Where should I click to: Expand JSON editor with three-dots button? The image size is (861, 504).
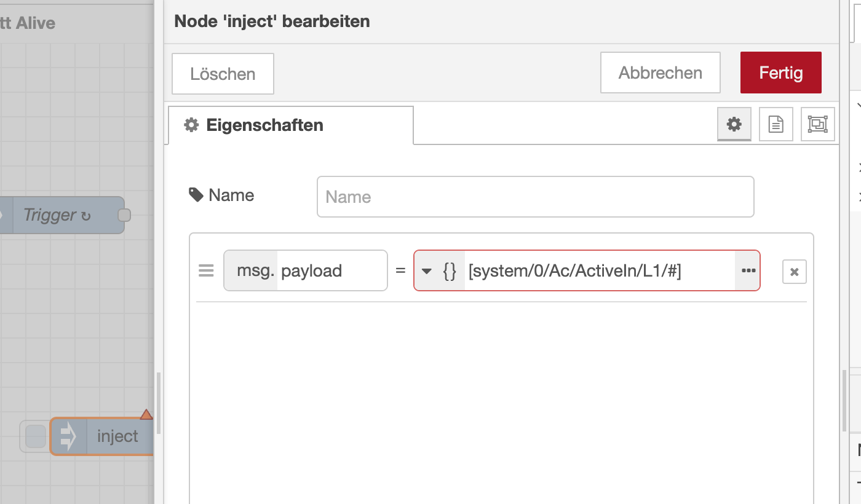click(748, 270)
